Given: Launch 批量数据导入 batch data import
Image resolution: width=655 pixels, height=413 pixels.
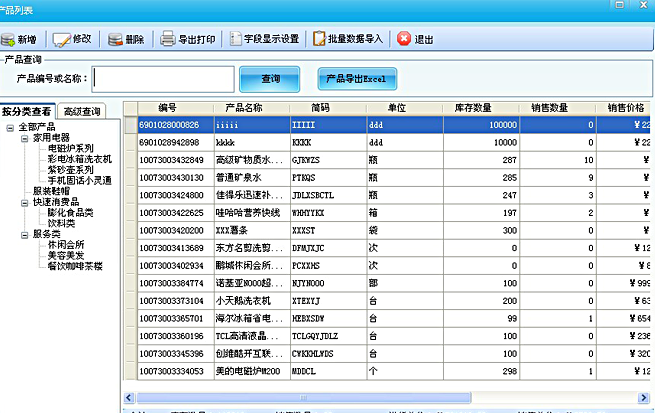Looking at the screenshot, I should [x=347, y=39].
